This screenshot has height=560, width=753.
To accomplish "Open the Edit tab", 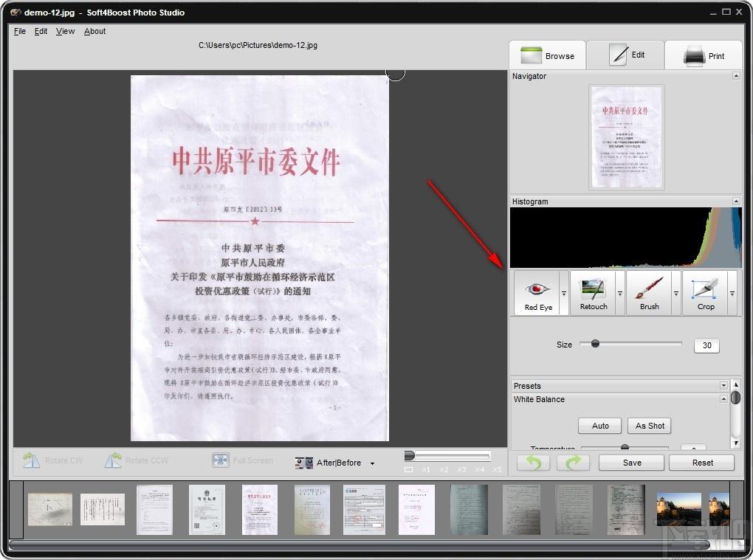I will point(626,55).
